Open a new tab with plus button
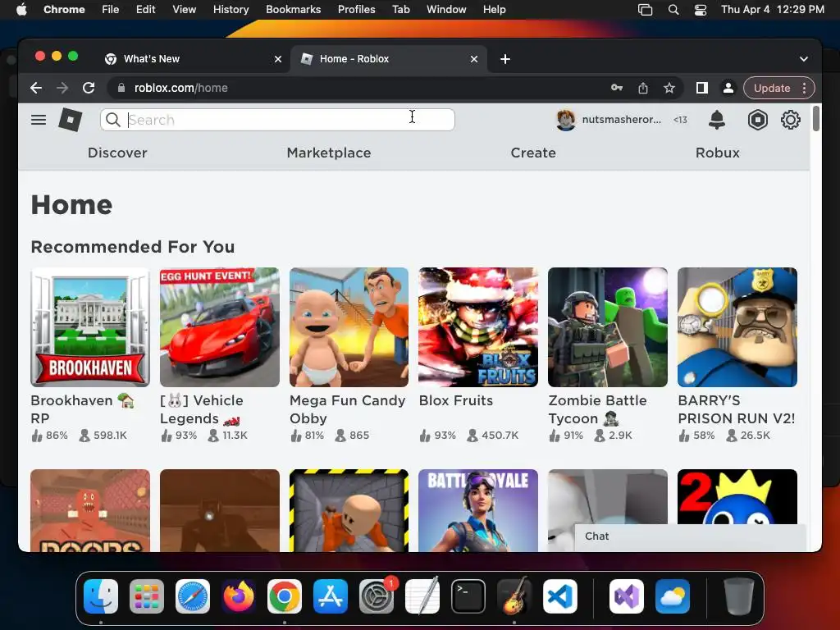 [x=504, y=59]
